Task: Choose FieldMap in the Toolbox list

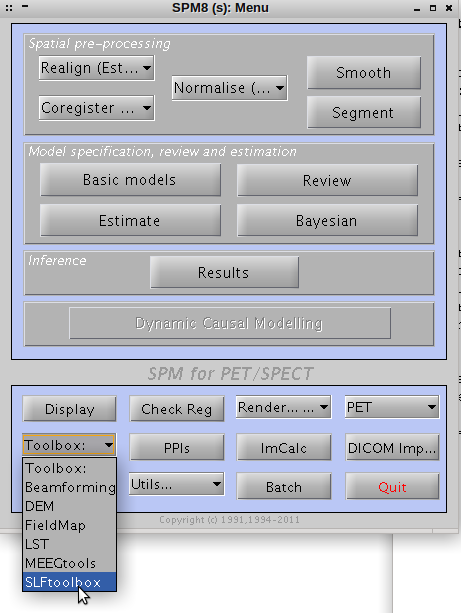Action: click(x=70, y=525)
